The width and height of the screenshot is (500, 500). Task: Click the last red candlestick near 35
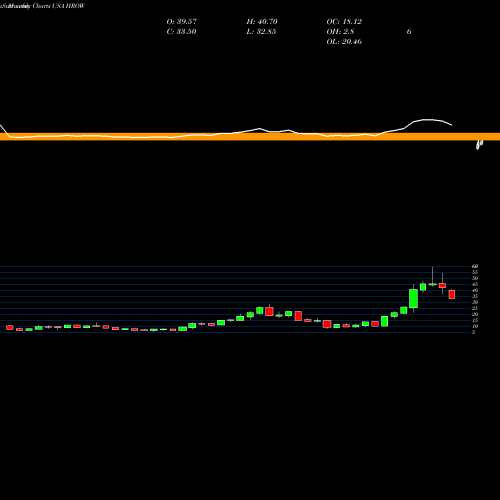click(452, 294)
